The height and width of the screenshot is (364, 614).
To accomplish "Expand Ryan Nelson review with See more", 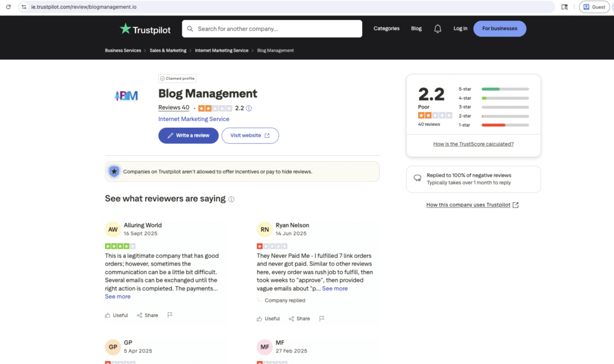I will click(335, 288).
